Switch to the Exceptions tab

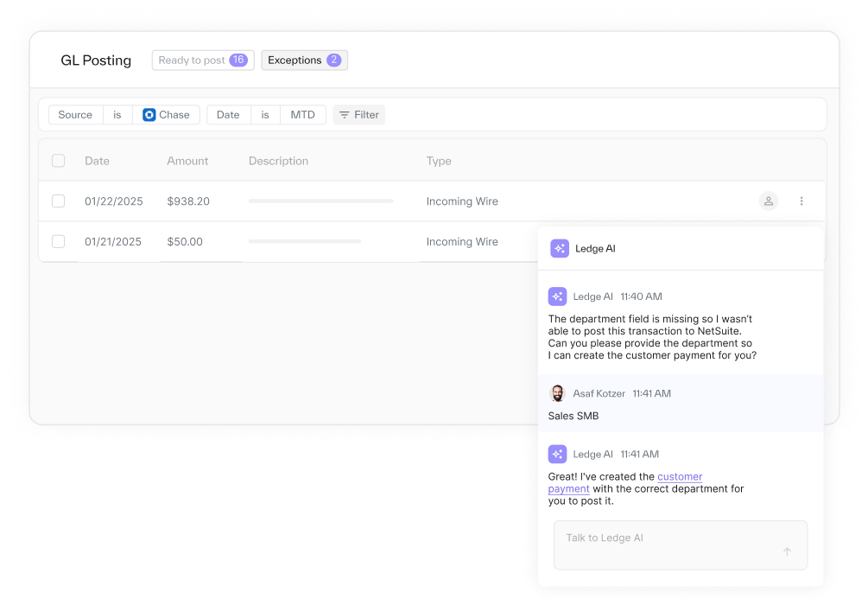click(304, 60)
